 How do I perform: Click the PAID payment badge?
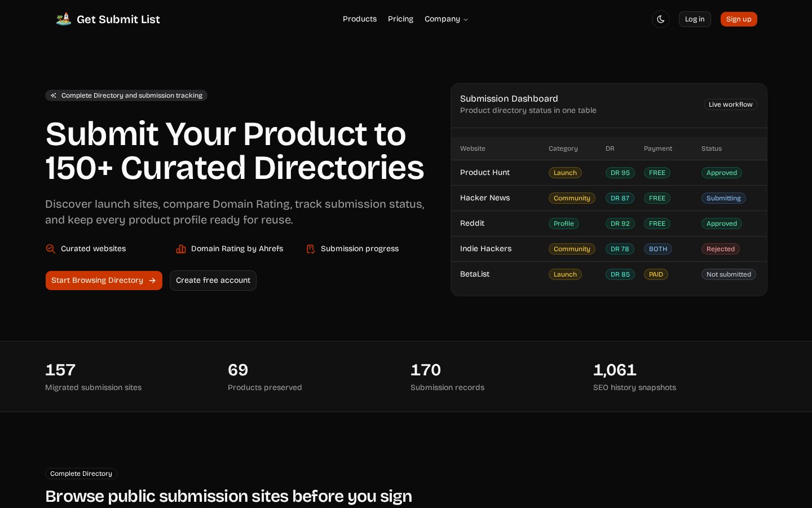[x=656, y=274]
